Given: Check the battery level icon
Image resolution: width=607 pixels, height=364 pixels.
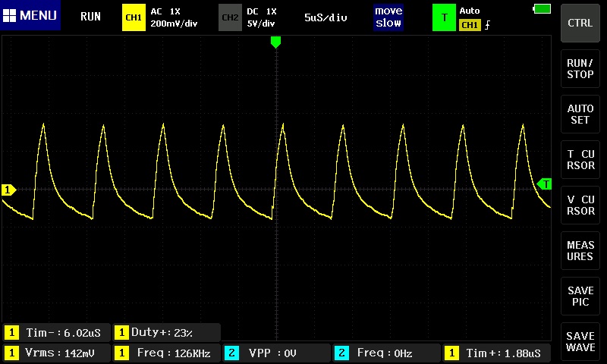Looking at the screenshot, I should point(542,8).
